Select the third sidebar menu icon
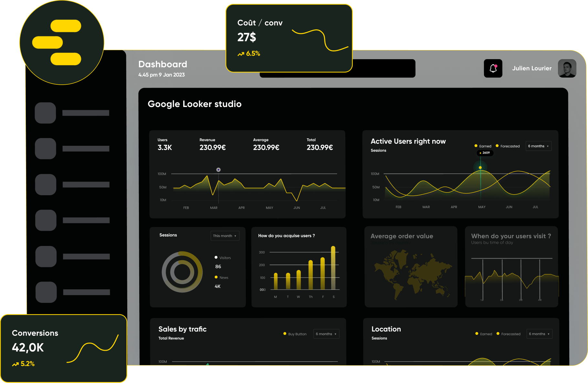 (46, 185)
